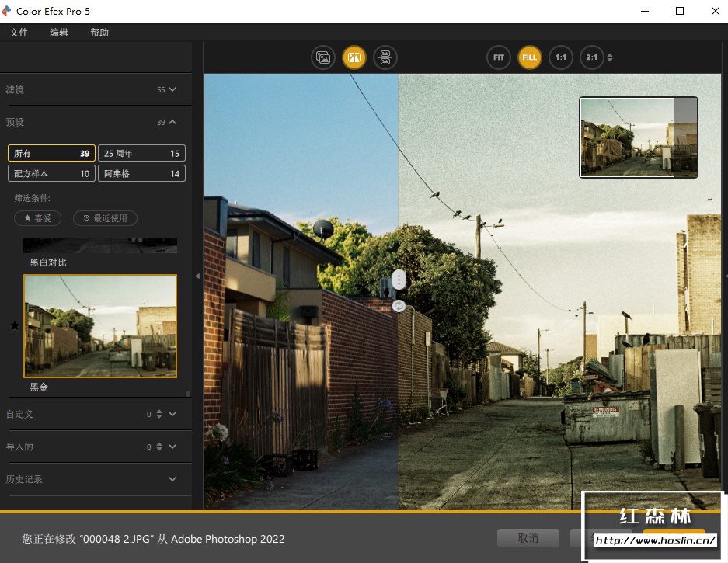Select the 25 周年 preset category
Screen dimensions: 728x563
tap(141, 153)
